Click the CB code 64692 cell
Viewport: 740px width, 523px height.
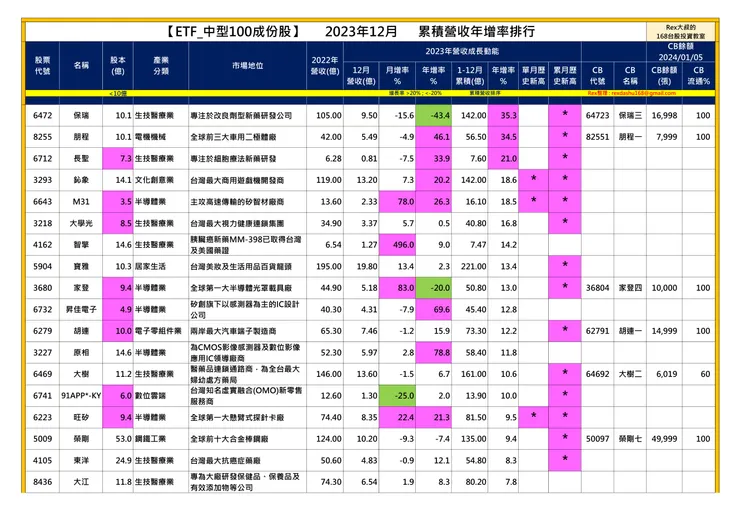pos(597,374)
